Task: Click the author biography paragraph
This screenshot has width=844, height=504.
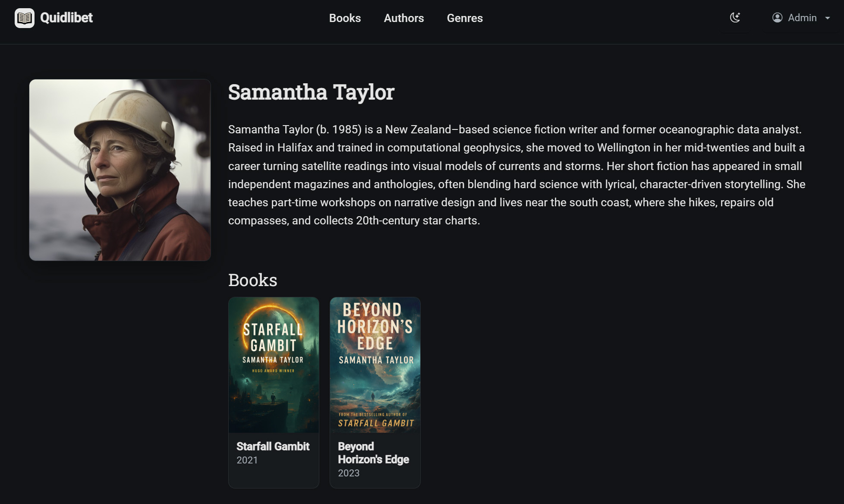Action: coord(516,175)
